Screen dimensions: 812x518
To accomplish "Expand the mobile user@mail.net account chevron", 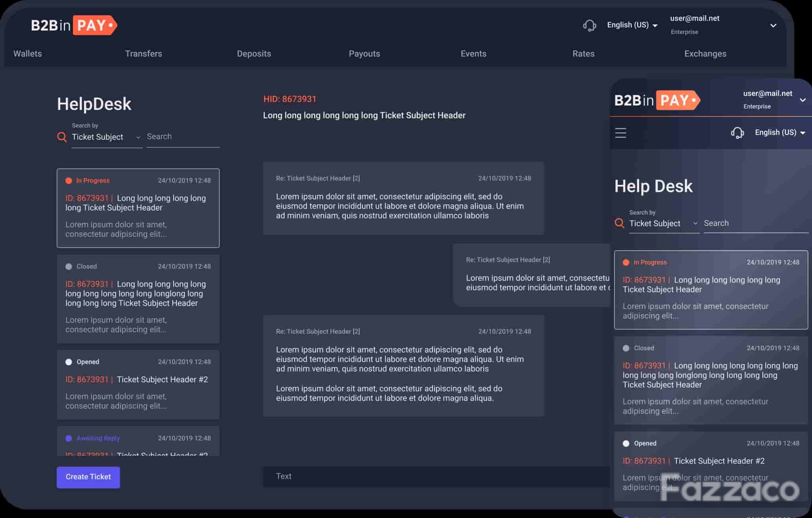I will 802,100.
